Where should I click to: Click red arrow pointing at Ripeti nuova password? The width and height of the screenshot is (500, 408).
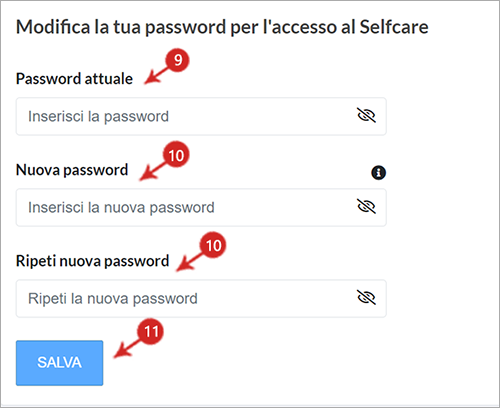189,262
